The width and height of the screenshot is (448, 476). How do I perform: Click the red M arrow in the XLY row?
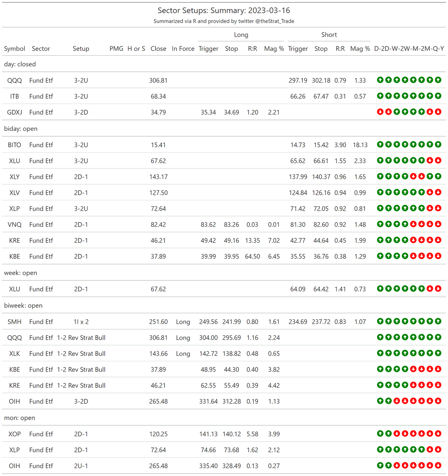pos(413,176)
